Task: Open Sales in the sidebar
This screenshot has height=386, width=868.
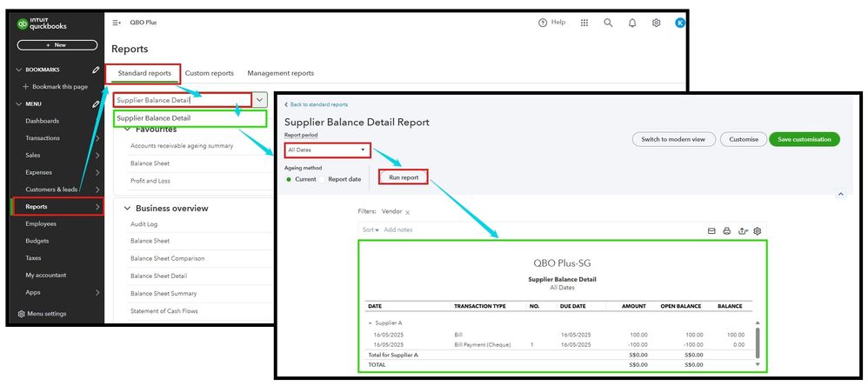Action: [33, 156]
